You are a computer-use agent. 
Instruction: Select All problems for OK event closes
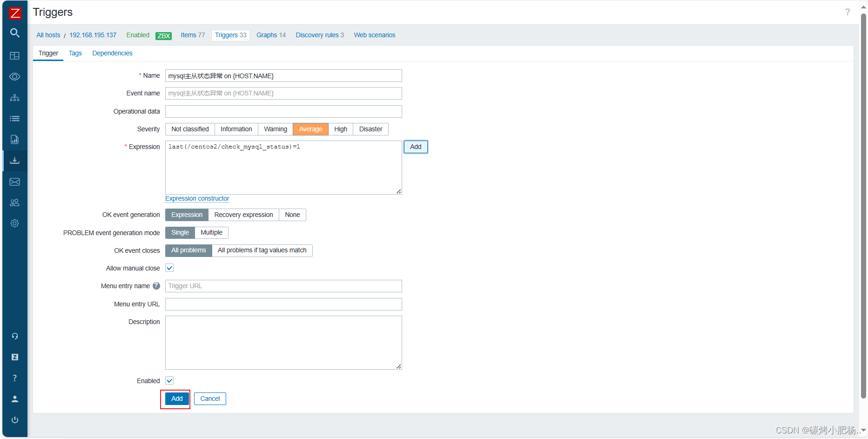point(188,250)
